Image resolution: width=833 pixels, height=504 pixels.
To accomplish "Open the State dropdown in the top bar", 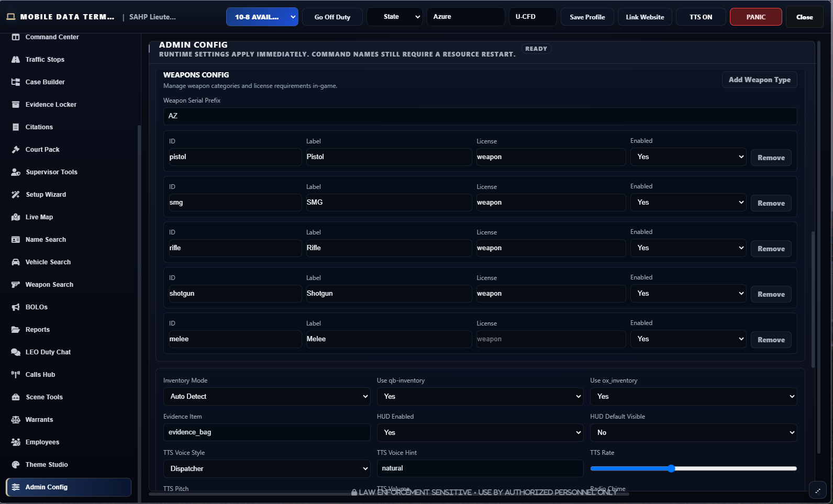I will pos(395,17).
